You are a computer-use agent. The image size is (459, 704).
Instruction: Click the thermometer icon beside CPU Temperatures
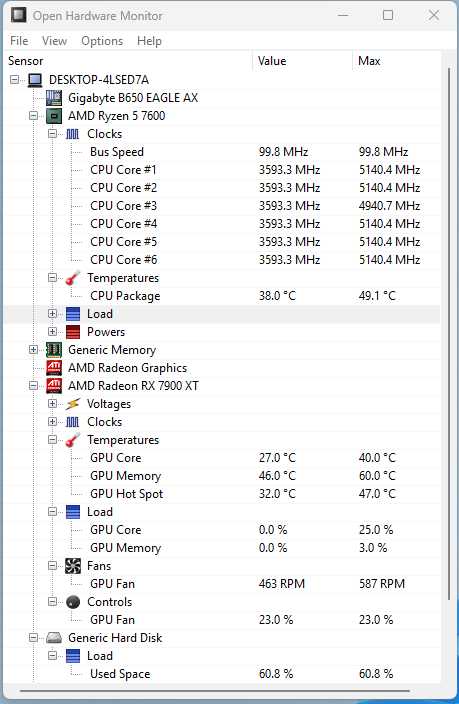tap(73, 278)
